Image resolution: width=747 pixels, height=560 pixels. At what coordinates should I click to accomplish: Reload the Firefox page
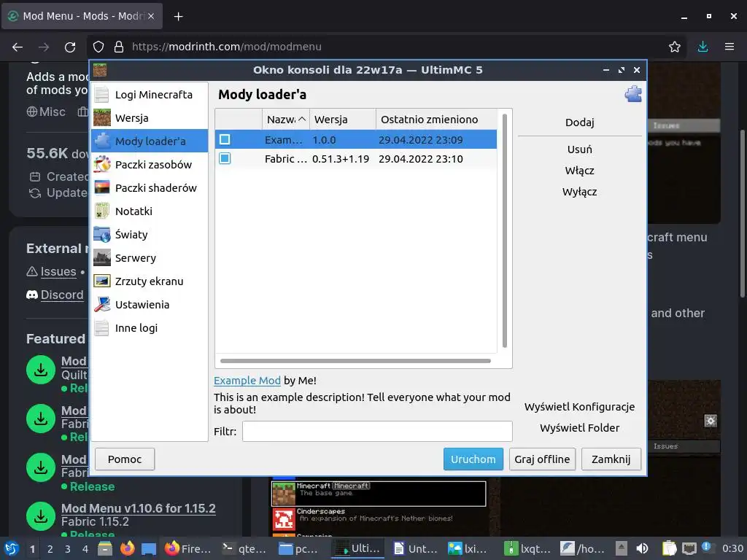(x=70, y=47)
